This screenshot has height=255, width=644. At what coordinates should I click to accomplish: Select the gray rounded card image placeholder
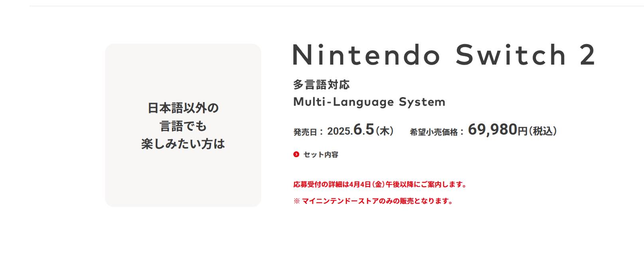click(183, 125)
